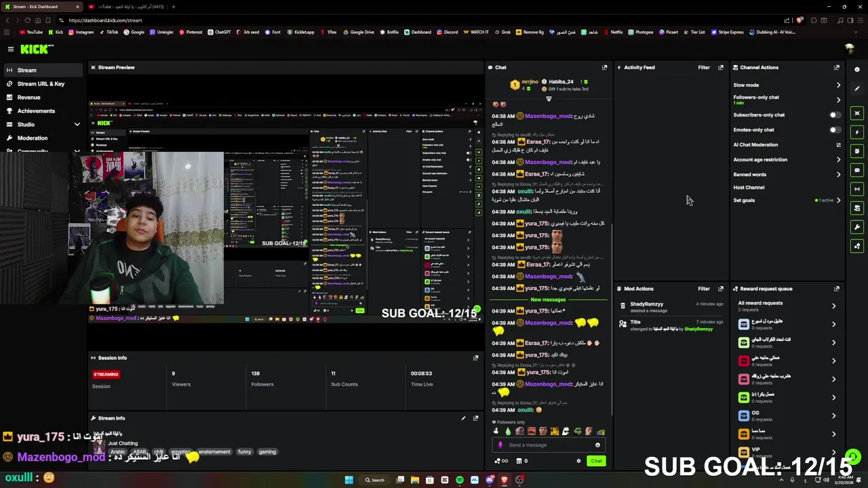Open new browser tab plus button
This screenshot has width=868, height=488.
[174, 7]
